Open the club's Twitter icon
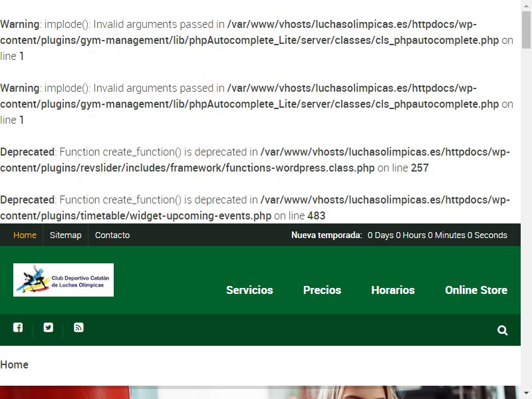Viewport: 532px width, 399px height. pyautogui.click(x=48, y=327)
